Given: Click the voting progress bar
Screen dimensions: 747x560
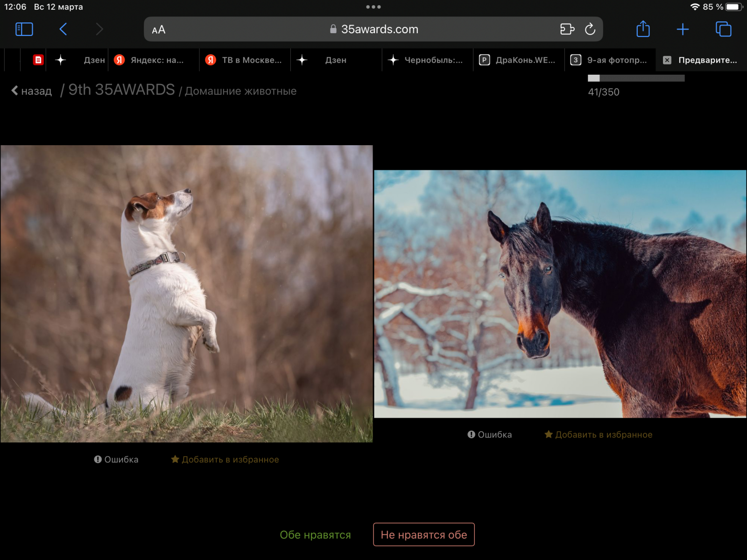Looking at the screenshot, I should pos(636,78).
